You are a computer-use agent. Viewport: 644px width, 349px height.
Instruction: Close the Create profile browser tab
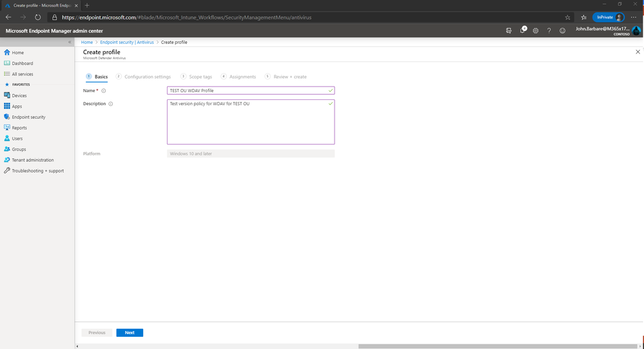(76, 5)
